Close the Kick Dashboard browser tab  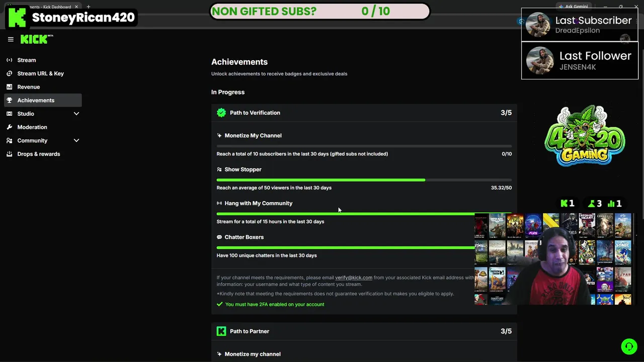[x=76, y=7]
